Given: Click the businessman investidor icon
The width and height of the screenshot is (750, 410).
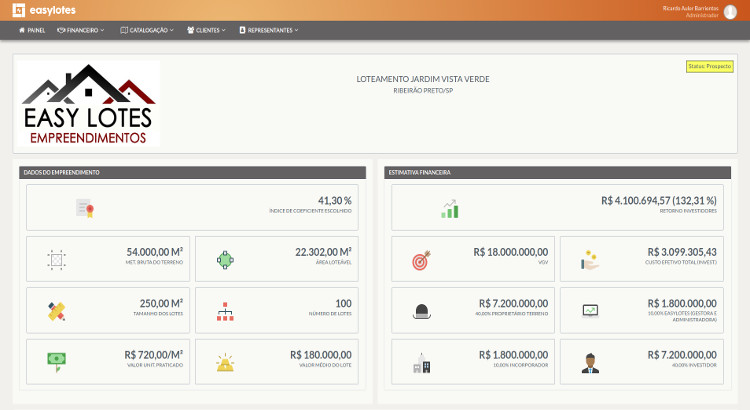Looking at the screenshot, I should click(590, 363).
